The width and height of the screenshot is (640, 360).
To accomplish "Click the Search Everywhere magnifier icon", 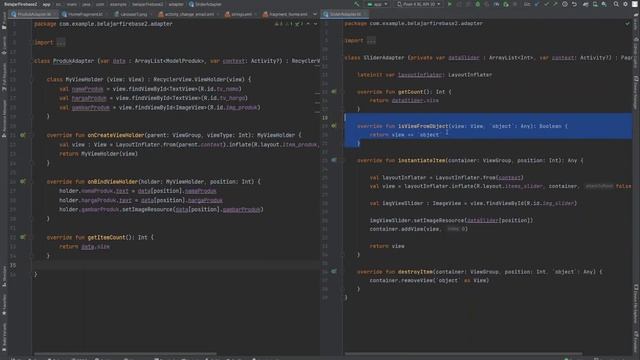I will [616, 4].
